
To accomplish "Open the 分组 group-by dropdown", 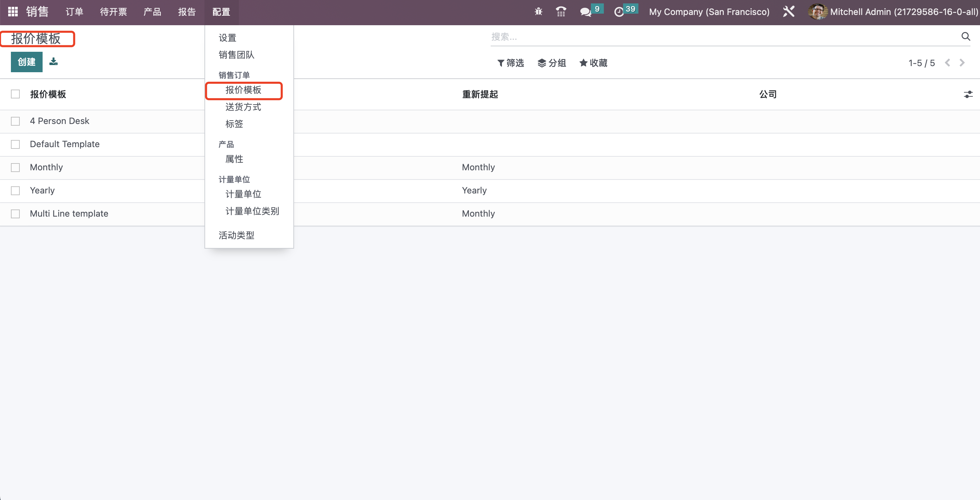I will tap(552, 63).
